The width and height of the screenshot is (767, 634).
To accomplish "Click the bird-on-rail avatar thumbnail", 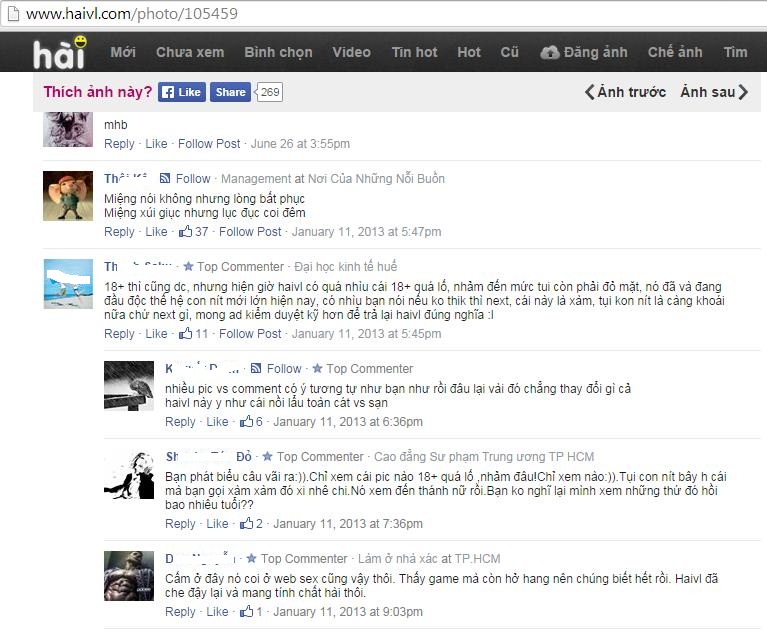I will pyautogui.click(x=129, y=385).
